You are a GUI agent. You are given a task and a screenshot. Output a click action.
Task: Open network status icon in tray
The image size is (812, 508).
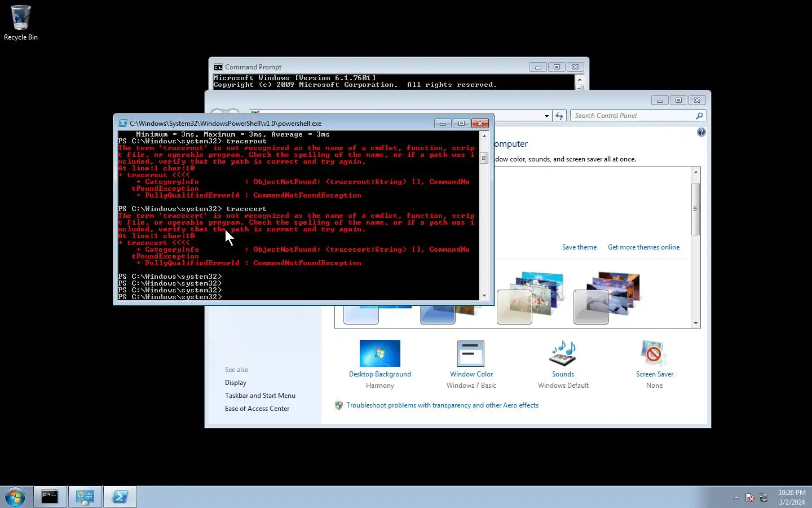pos(764,497)
